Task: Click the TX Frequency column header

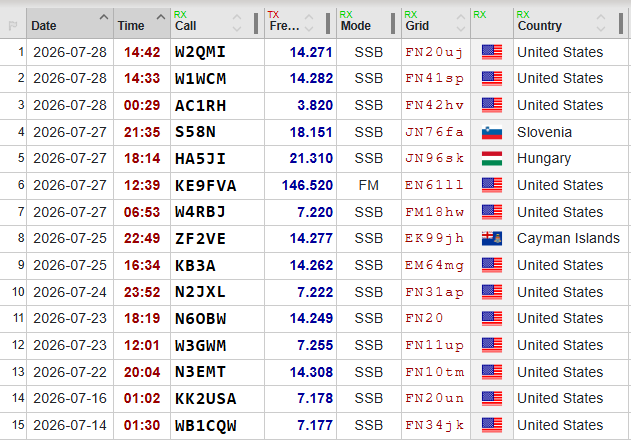Action: 300,23
